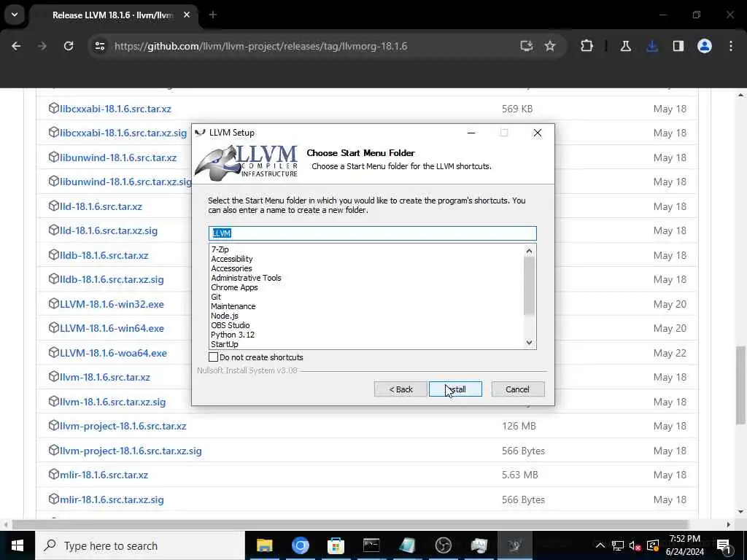Open File Explorer from the taskbar
The image size is (747, 560).
264,545
